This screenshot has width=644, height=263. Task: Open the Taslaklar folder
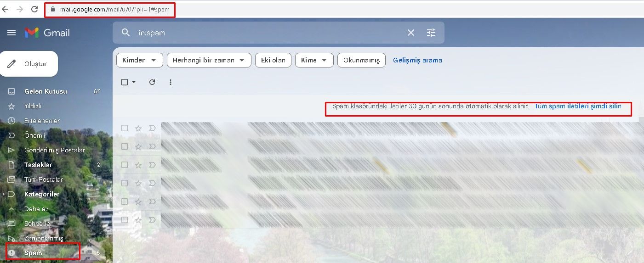[38, 165]
